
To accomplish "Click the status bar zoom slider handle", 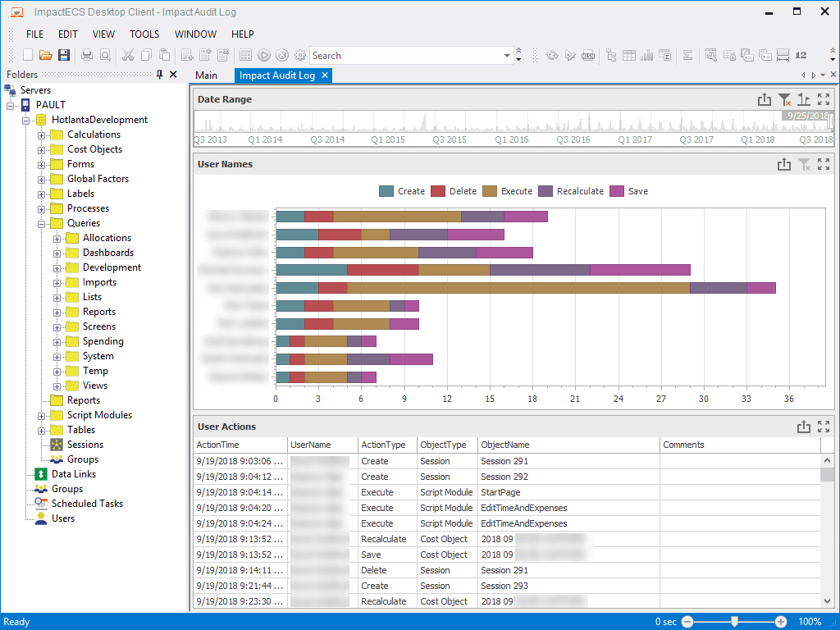I will pyautogui.click(x=734, y=622).
